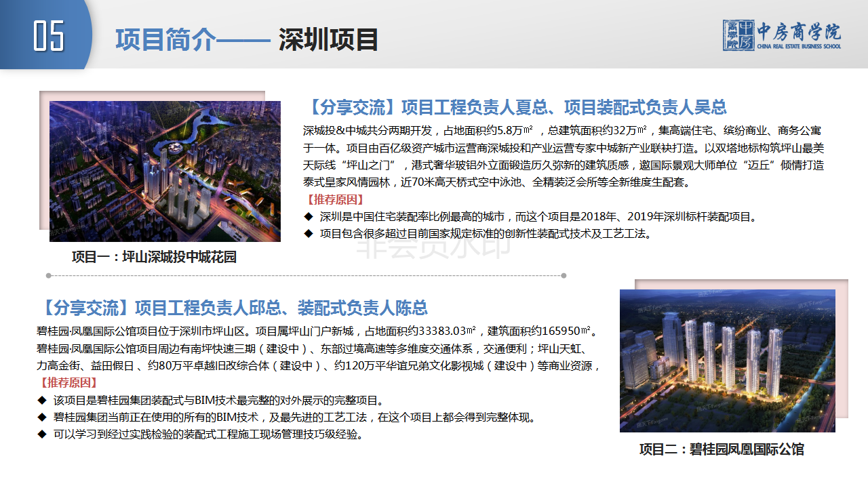Select the title text 深圳项目
The height and width of the screenshot is (488, 868).
click(x=328, y=40)
